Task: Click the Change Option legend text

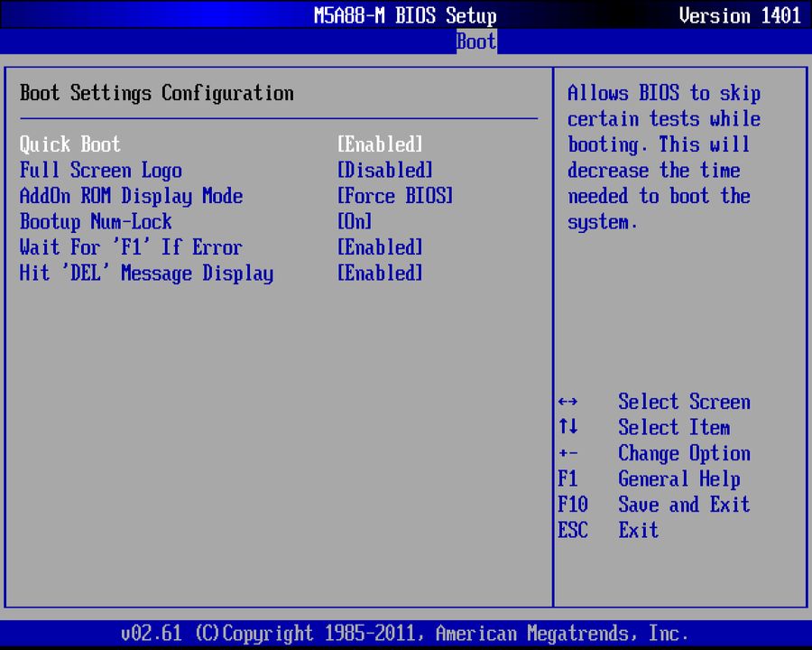Action: (684, 453)
